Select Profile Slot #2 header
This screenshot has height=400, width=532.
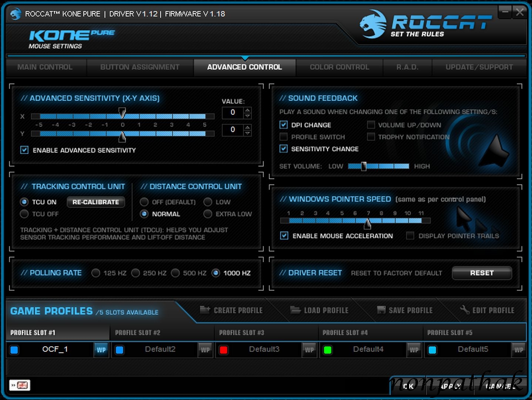[162, 333]
